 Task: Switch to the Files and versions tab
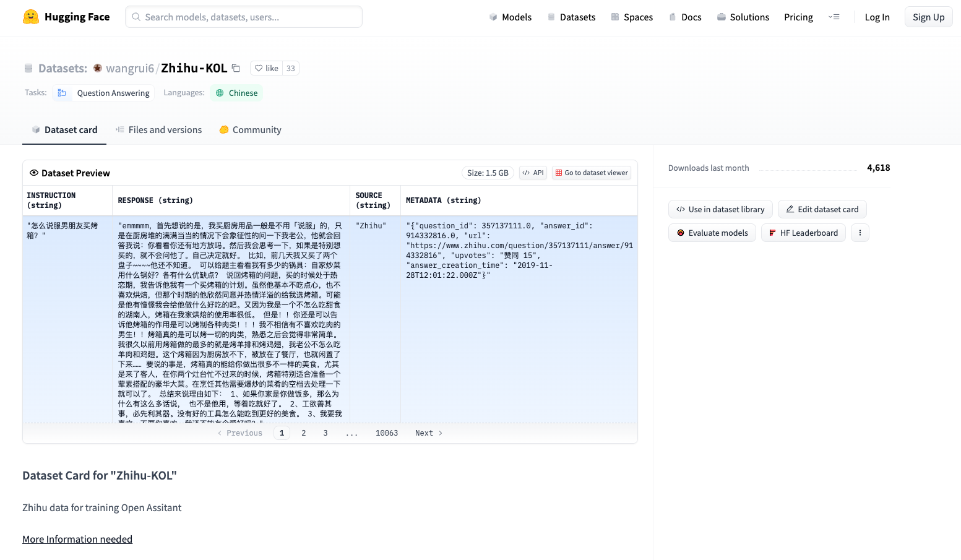click(x=158, y=130)
